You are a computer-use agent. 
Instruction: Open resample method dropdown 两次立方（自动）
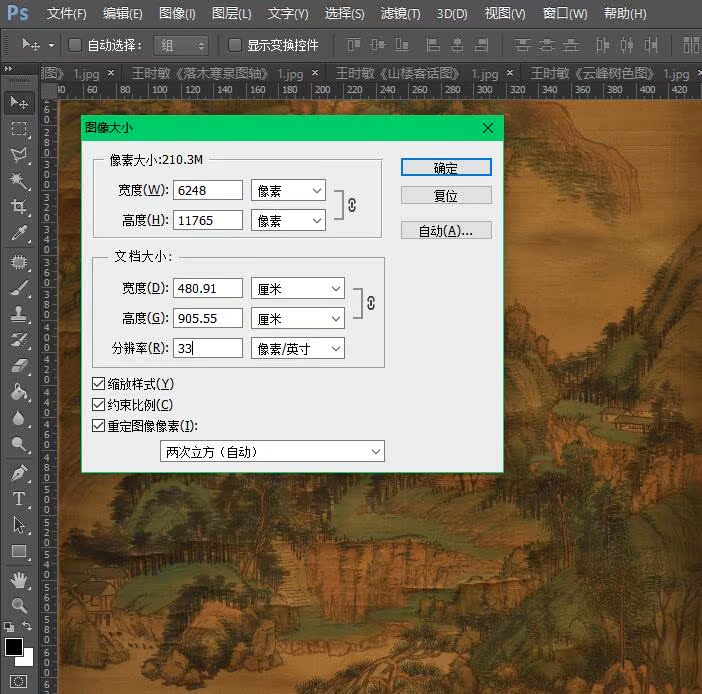pyautogui.click(x=272, y=451)
